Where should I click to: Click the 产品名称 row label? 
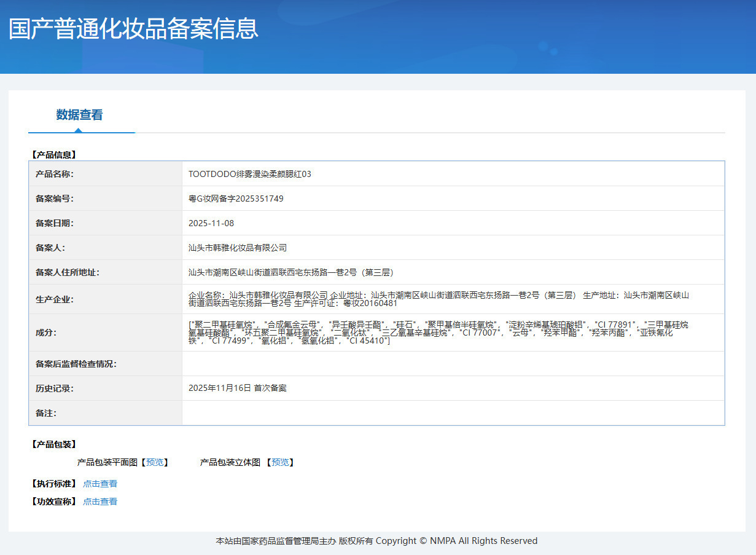pyautogui.click(x=55, y=174)
